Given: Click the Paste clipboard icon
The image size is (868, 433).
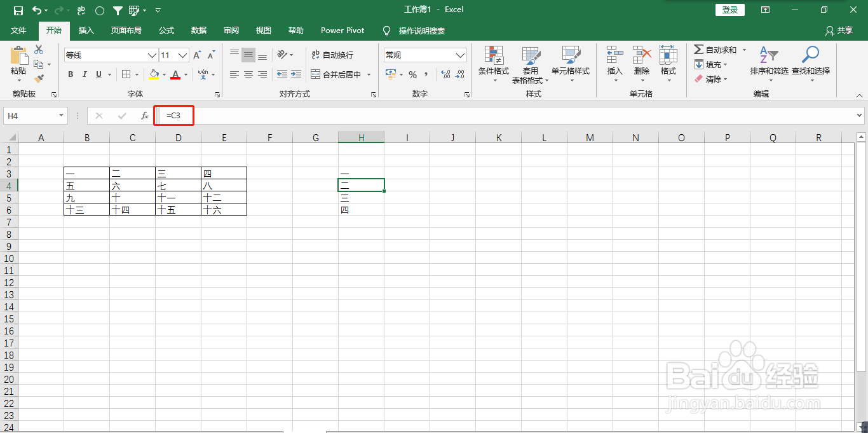Looking at the screenshot, I should 19,56.
